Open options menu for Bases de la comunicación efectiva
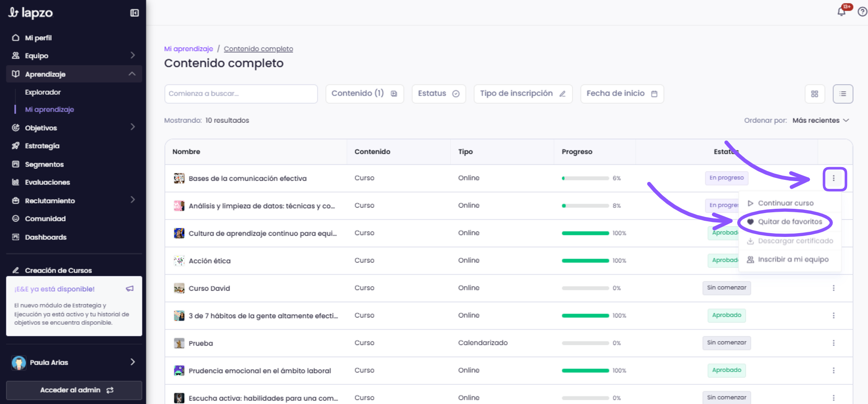The height and width of the screenshot is (404, 868). tap(834, 179)
